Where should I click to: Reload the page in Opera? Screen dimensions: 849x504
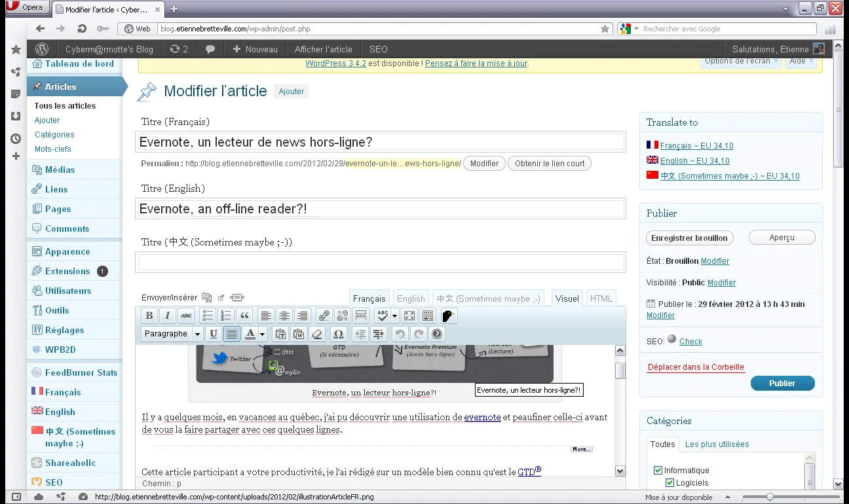82,29
